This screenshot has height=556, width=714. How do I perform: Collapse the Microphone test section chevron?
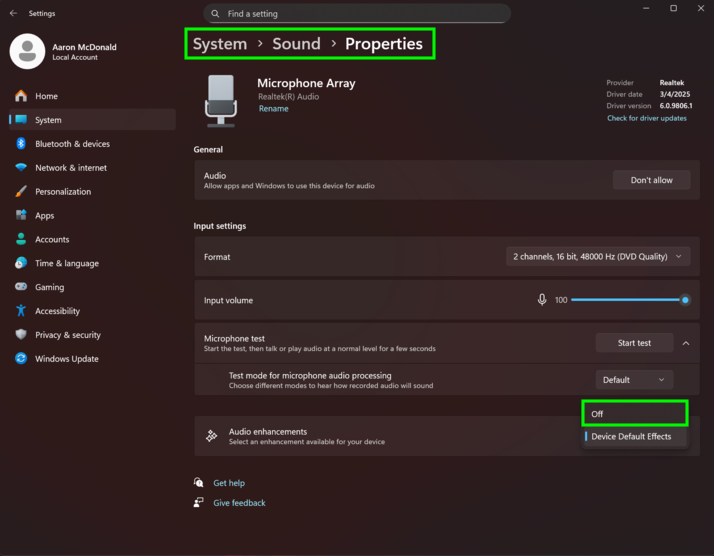point(686,343)
